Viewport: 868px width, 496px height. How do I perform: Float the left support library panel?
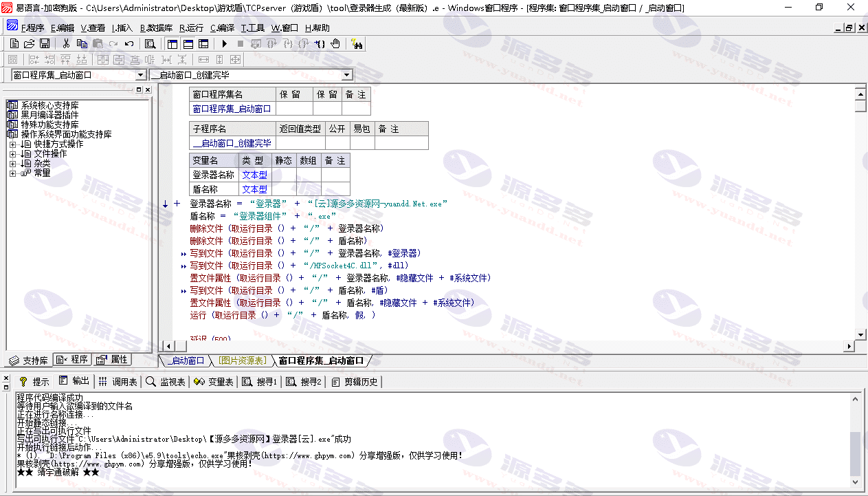[138, 89]
